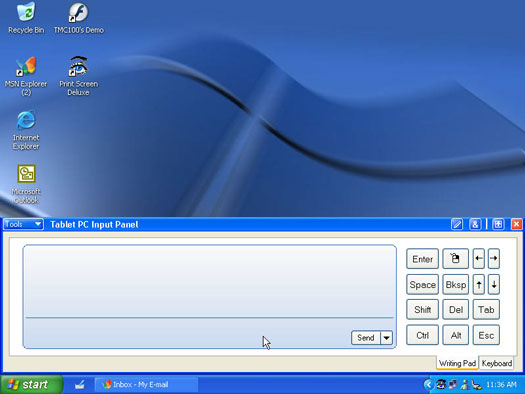Open the Inbox - My E-mail taskbar item
The image size is (525, 394).
coord(146,384)
